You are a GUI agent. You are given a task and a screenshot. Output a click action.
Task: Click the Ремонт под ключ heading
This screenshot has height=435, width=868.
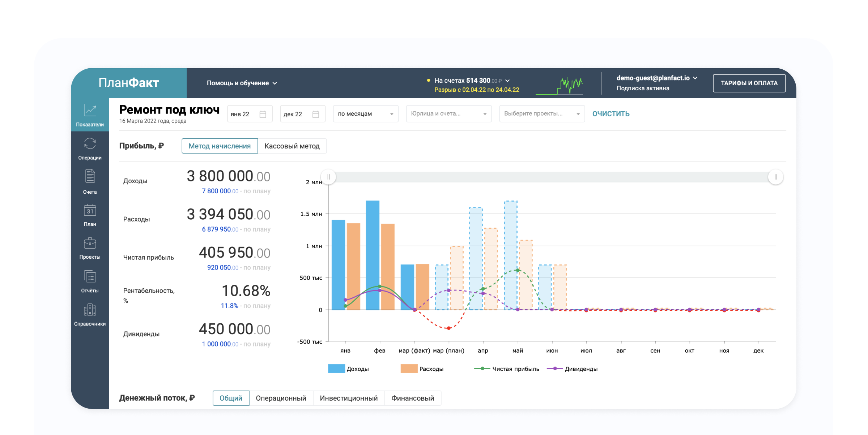[x=169, y=109]
